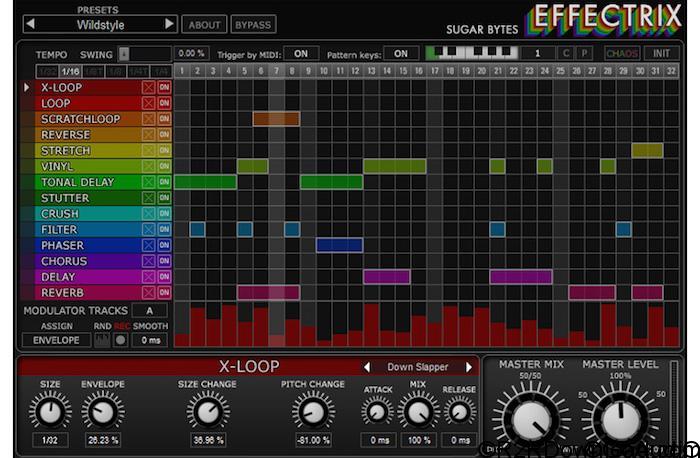Clear the LOOP track with its X icon

click(x=149, y=103)
